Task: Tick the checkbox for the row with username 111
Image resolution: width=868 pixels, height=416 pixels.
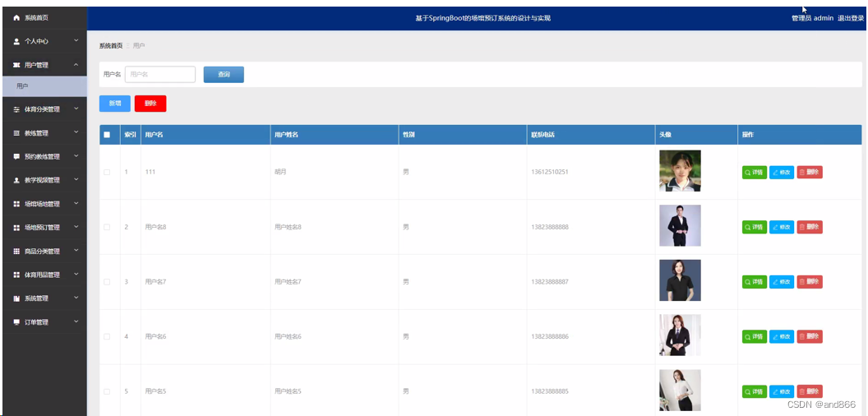Action: click(x=107, y=173)
